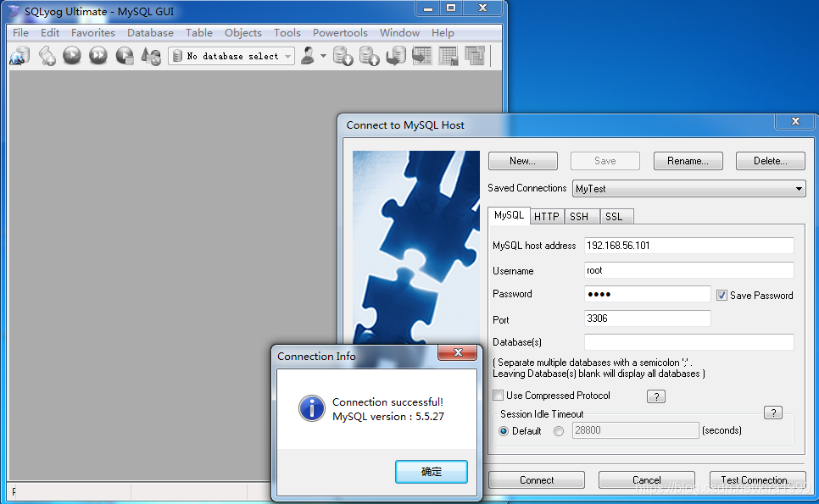Click the MySQL host address field

tap(689, 245)
